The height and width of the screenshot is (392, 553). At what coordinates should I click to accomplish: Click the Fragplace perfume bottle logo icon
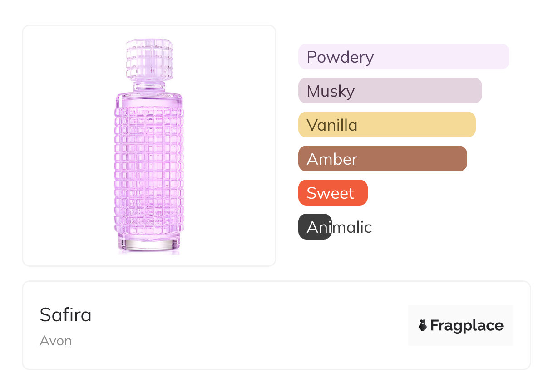tap(423, 325)
